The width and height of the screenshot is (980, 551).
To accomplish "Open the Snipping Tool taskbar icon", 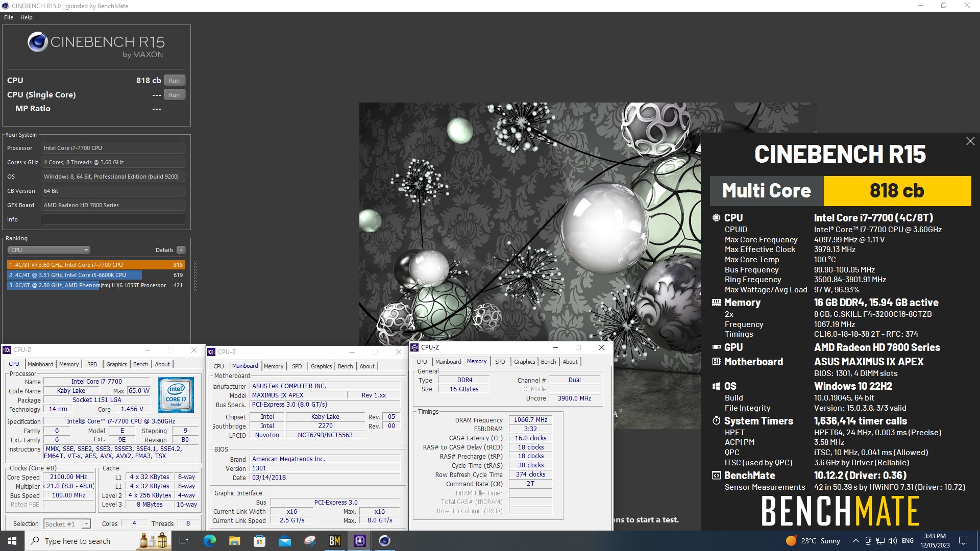I will [x=310, y=541].
